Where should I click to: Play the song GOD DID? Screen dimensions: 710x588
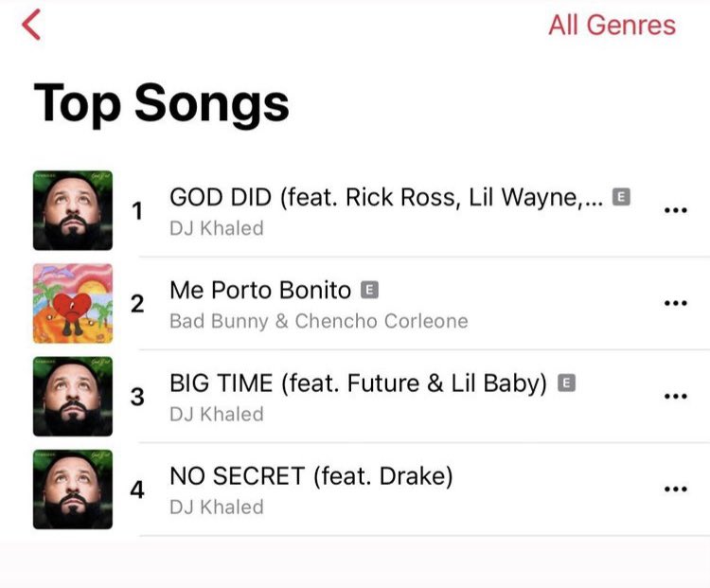point(386,198)
